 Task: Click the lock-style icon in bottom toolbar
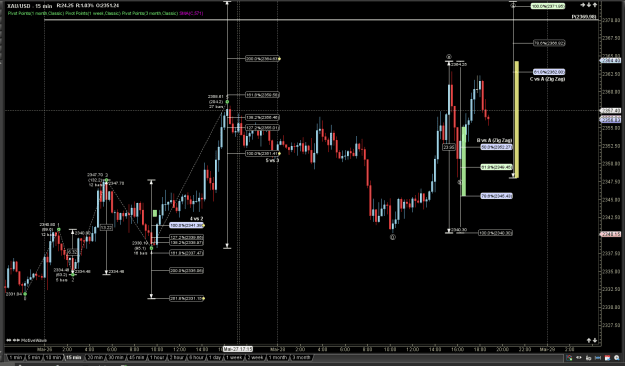point(588,358)
